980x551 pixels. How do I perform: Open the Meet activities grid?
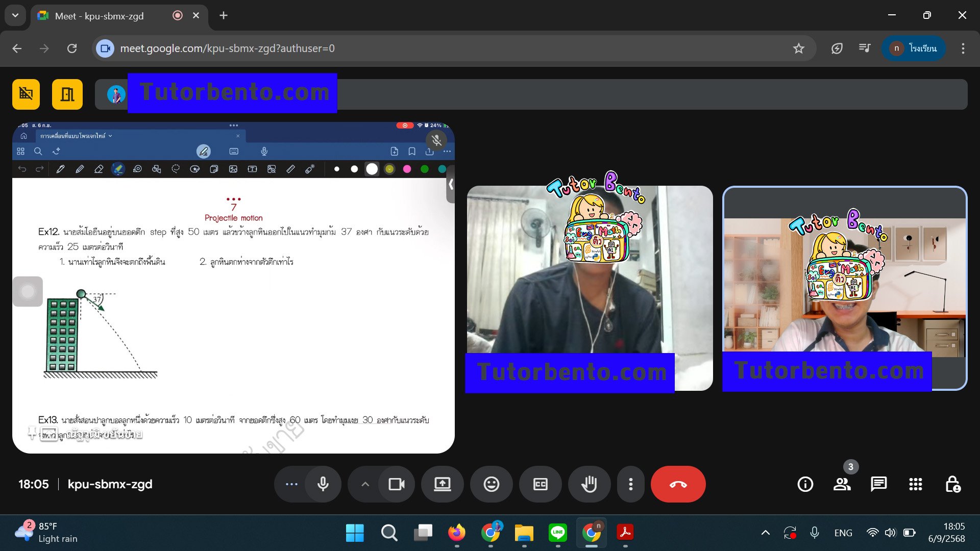(x=915, y=484)
